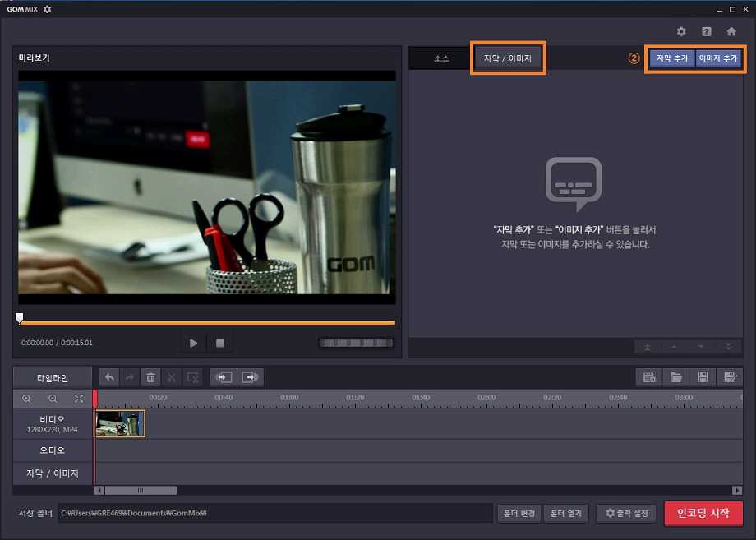Play the preview video
This screenshot has width=756, height=540.
tap(193, 343)
